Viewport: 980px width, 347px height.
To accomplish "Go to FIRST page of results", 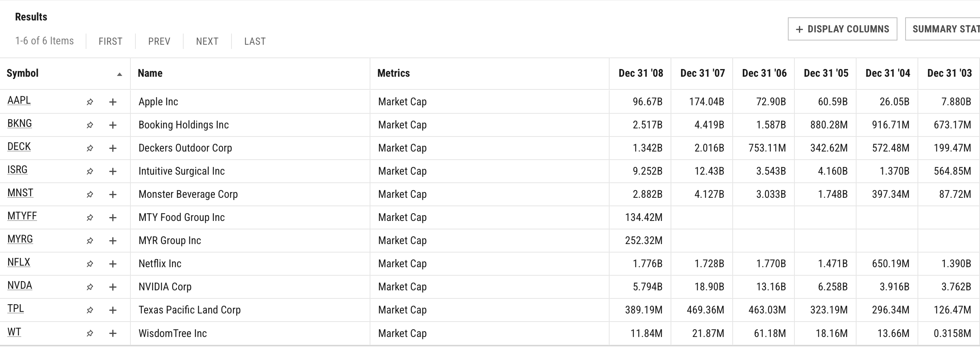I will [x=110, y=41].
